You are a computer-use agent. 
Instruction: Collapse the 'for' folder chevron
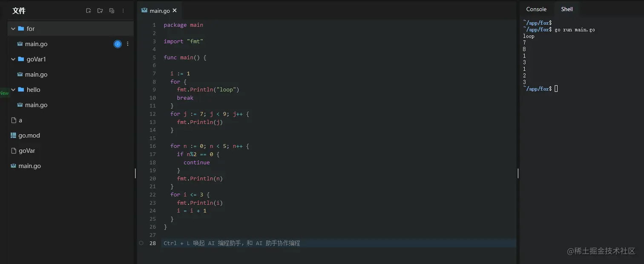coord(13,29)
